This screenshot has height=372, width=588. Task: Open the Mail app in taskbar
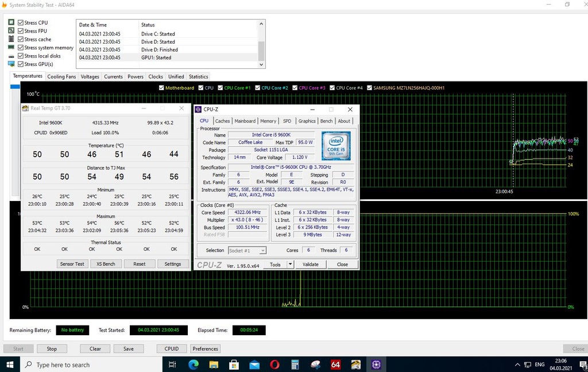(x=254, y=365)
